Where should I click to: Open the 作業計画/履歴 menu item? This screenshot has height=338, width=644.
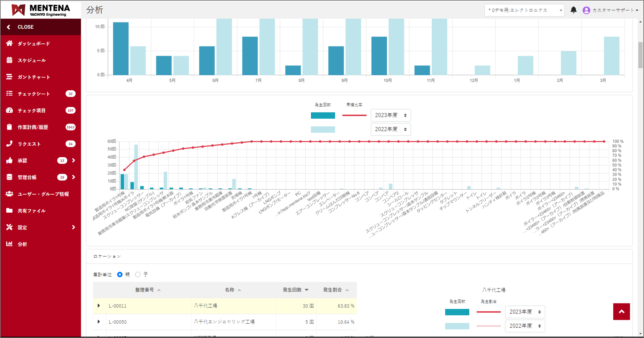tap(33, 127)
